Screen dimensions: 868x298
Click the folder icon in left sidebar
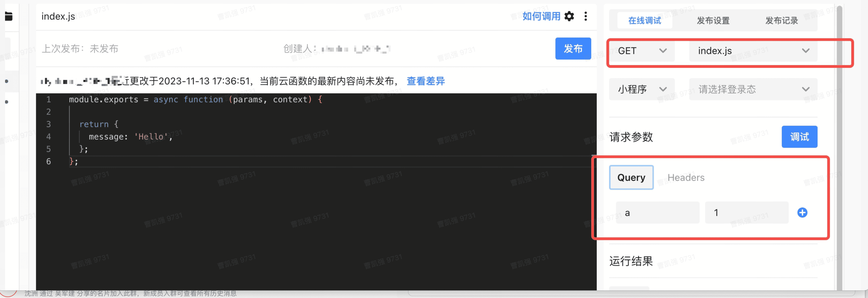[x=9, y=16]
